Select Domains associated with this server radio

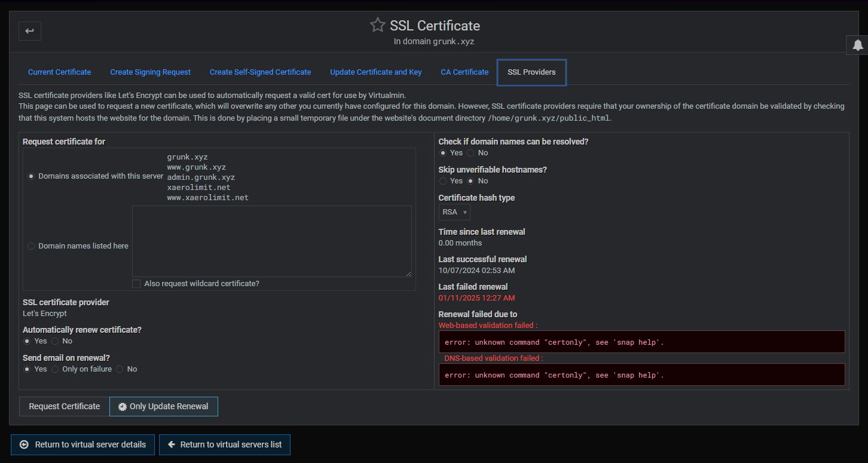tap(31, 176)
